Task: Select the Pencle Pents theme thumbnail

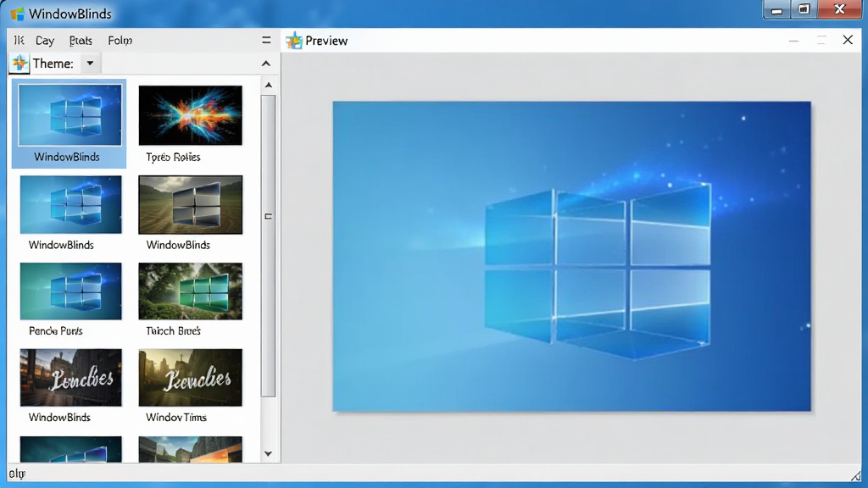Action: click(x=71, y=291)
